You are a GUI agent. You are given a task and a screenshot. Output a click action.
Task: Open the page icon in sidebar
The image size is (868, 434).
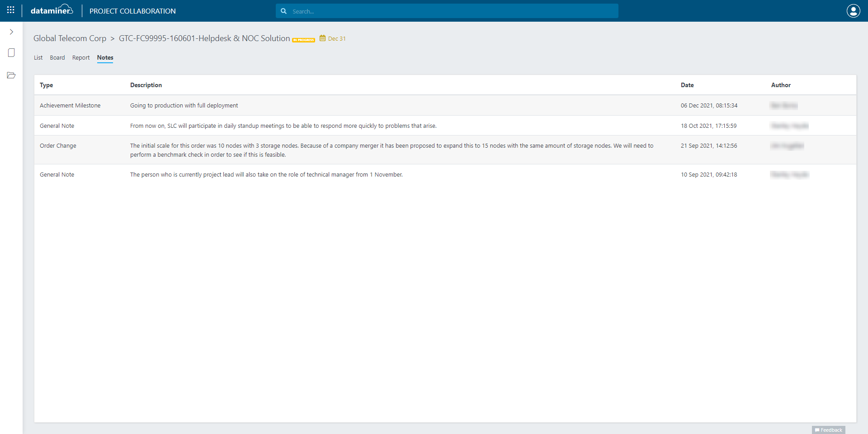[x=11, y=53]
